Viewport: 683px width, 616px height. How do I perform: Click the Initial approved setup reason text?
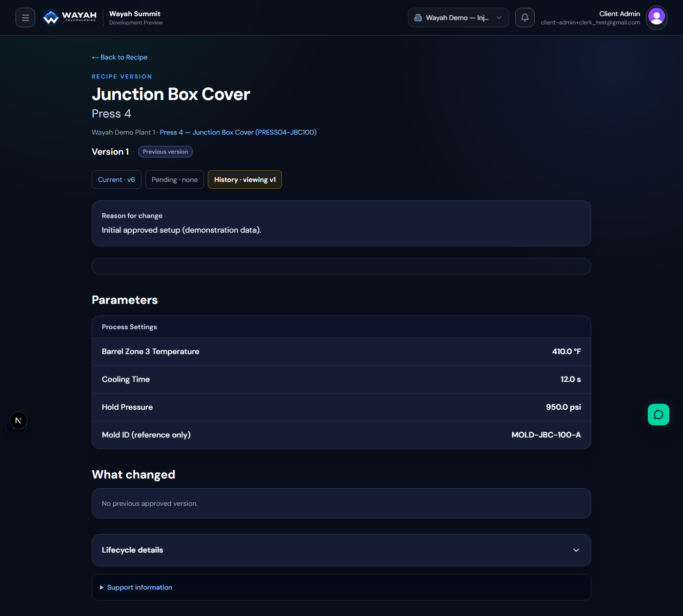pos(181,230)
